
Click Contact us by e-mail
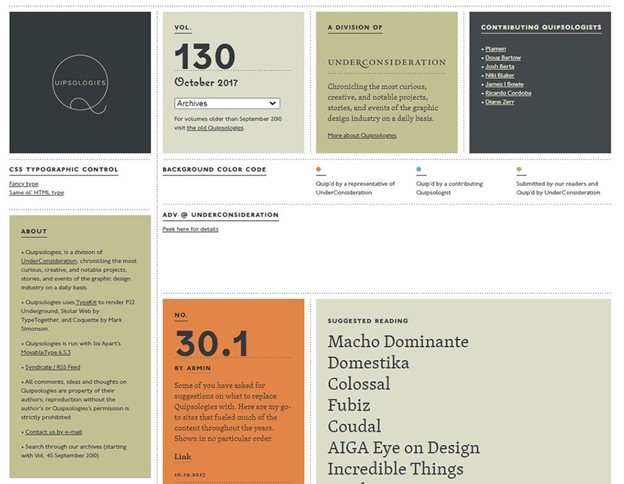[x=54, y=432]
